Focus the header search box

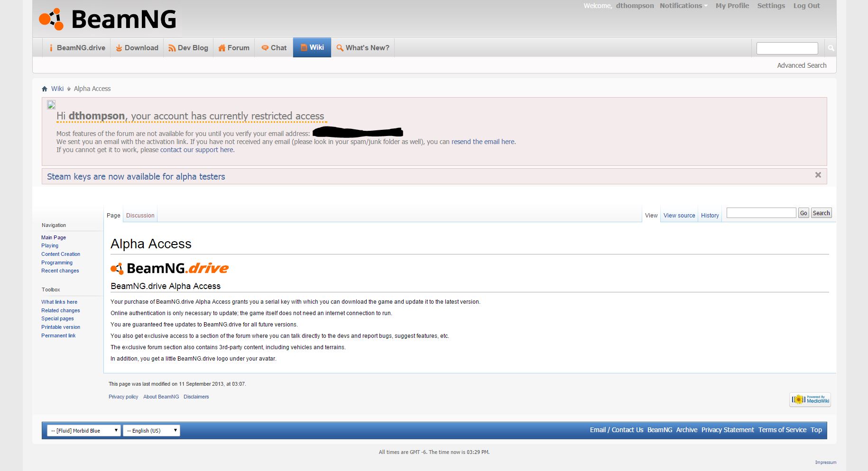[x=787, y=48]
